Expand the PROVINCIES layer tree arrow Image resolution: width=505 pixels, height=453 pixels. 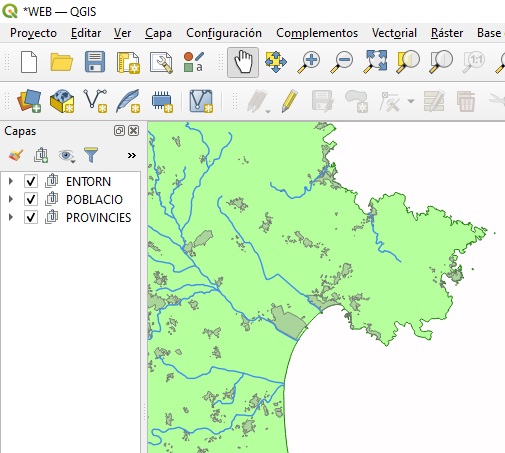tap(11, 217)
